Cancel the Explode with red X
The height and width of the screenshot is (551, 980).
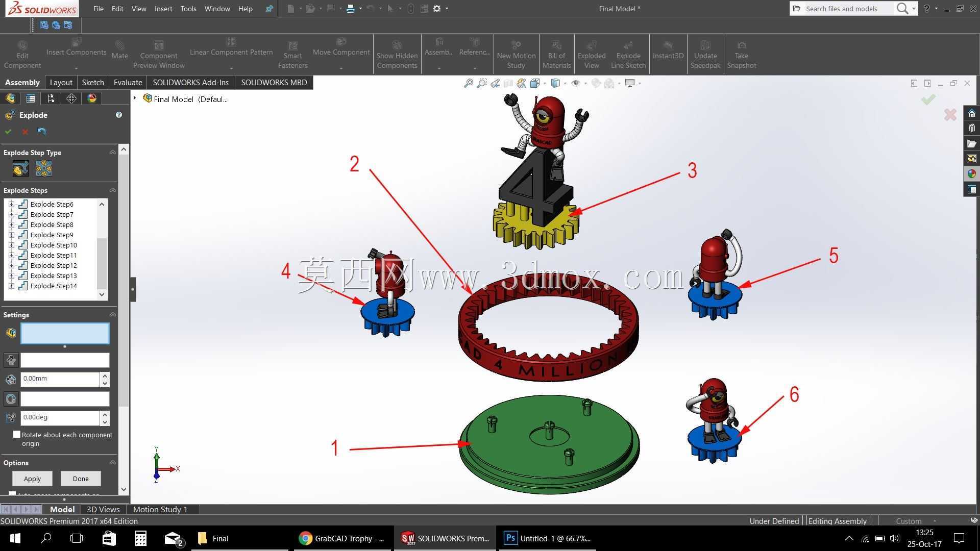pos(25,132)
